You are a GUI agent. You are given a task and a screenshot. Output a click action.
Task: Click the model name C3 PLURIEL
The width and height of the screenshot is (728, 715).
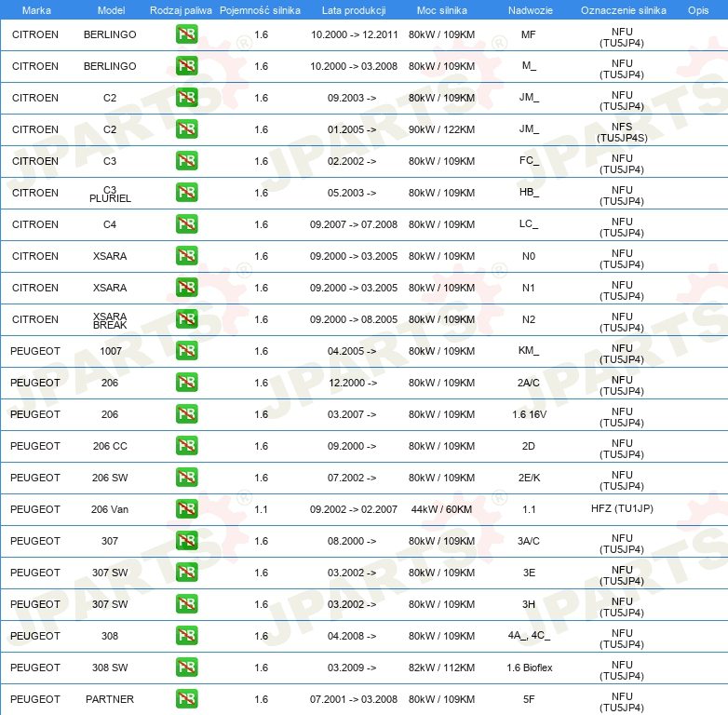[110, 194]
